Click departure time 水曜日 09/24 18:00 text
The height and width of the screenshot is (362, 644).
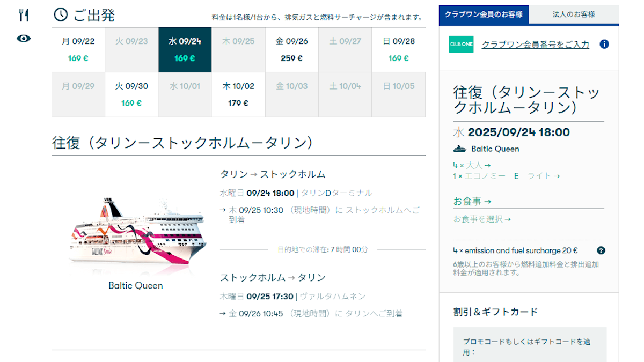click(257, 193)
